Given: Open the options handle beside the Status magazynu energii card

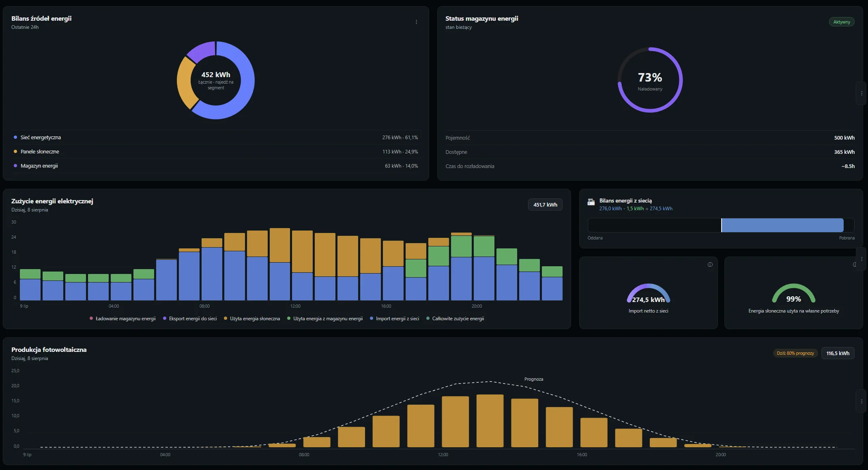Looking at the screenshot, I should [x=862, y=93].
